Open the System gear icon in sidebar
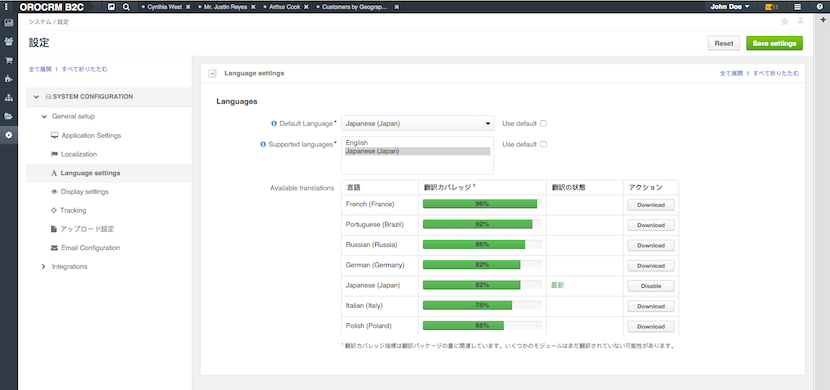 pyautogui.click(x=8, y=135)
